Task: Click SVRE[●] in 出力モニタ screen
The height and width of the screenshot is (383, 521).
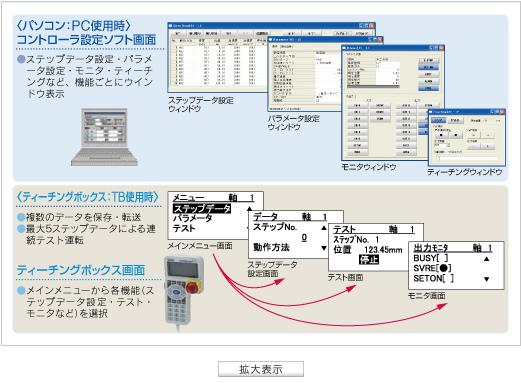Action: (x=432, y=268)
